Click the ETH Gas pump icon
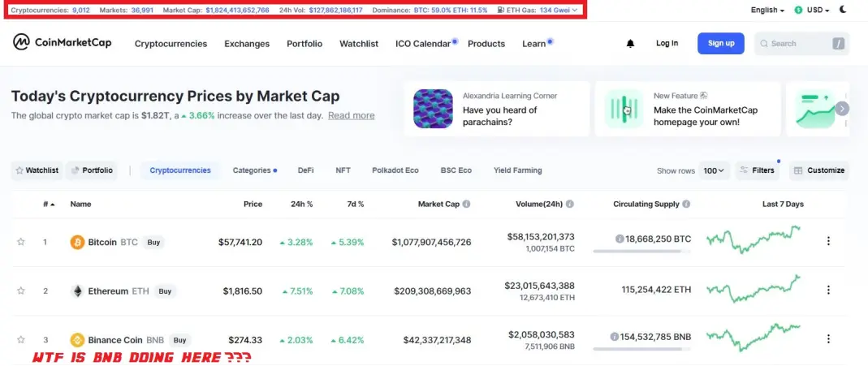Image resolution: width=868 pixels, height=366 pixels. click(500, 10)
